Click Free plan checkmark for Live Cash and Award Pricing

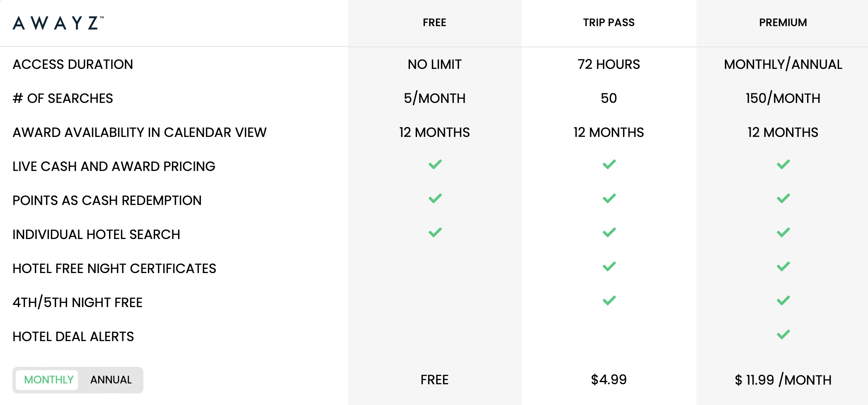(435, 164)
